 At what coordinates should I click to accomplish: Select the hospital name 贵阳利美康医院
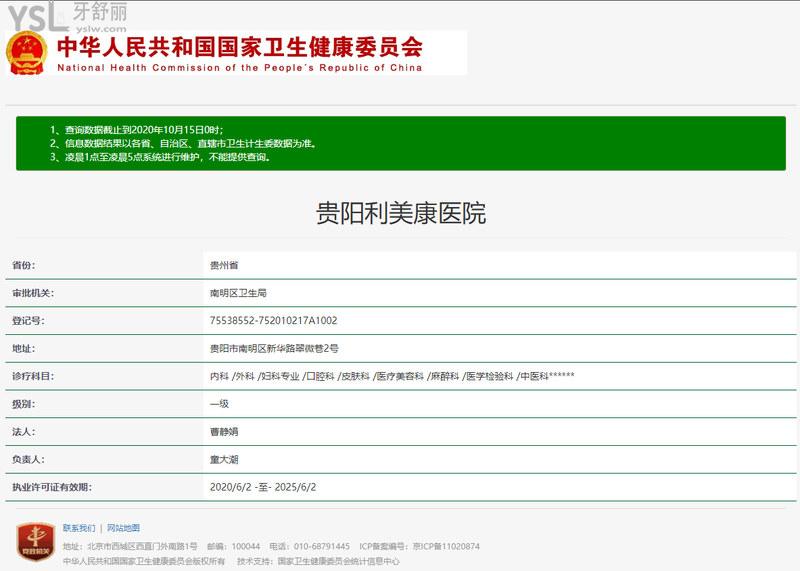[x=401, y=213]
